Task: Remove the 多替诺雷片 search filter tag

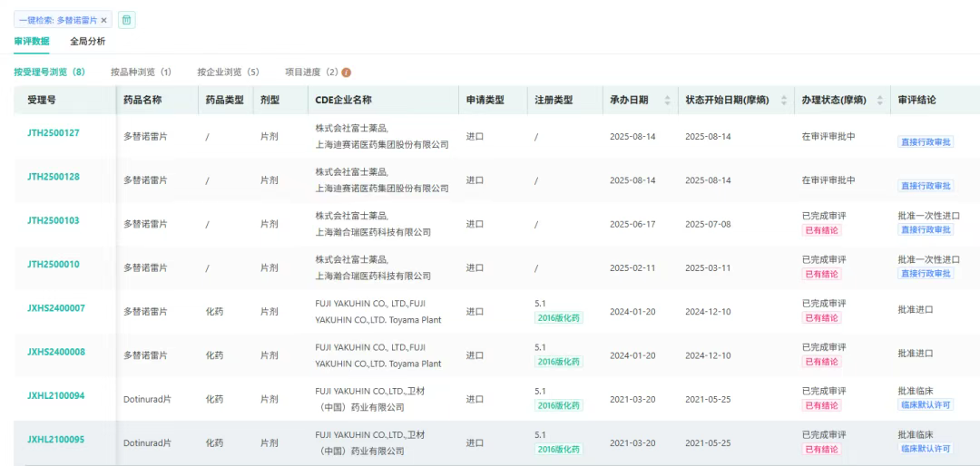Action: click(103, 20)
